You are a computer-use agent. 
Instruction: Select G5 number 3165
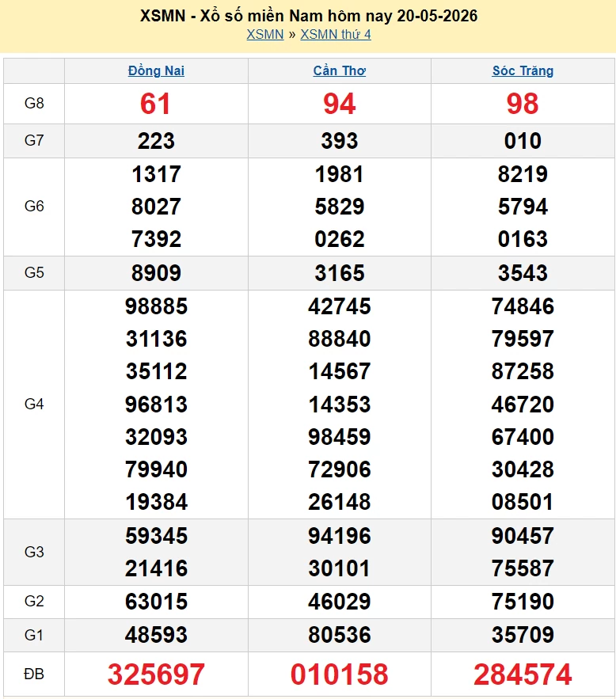click(340, 273)
